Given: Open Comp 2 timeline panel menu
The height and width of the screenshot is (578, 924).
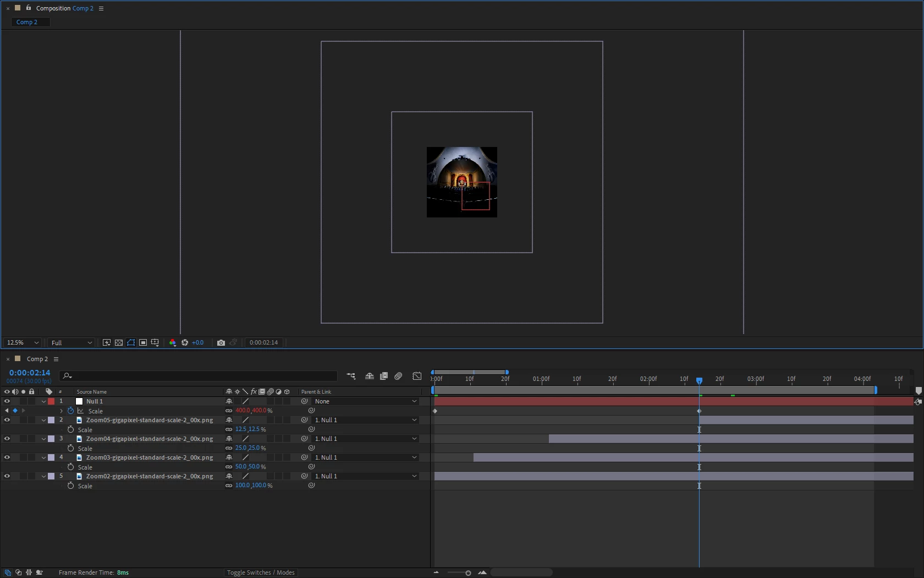Looking at the screenshot, I should tap(56, 359).
